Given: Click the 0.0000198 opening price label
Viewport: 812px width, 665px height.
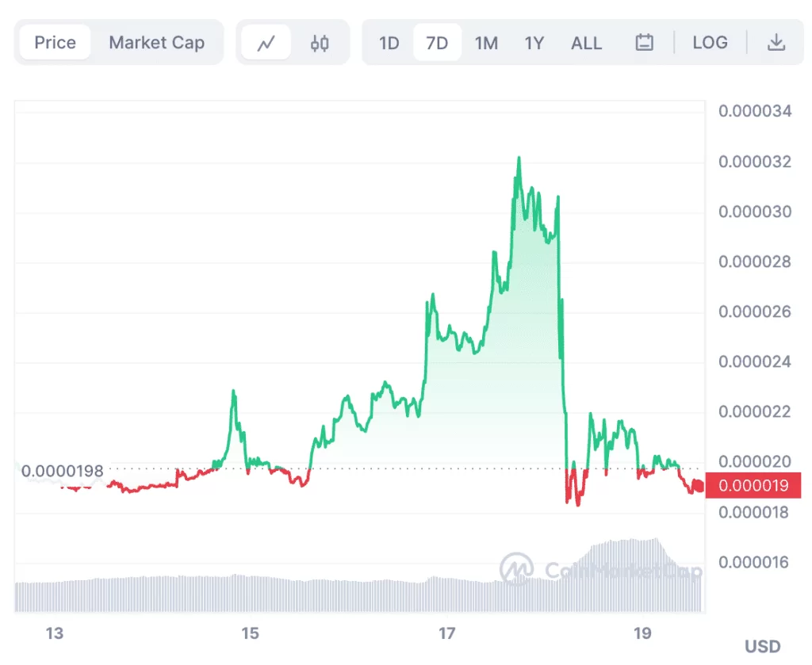Looking at the screenshot, I should pos(63,471).
